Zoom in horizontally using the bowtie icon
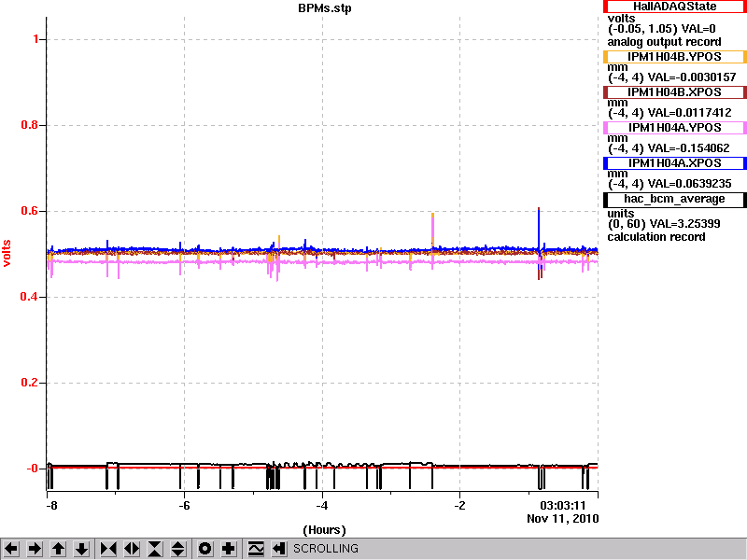Screen dimensions: 747x560 pos(108,549)
